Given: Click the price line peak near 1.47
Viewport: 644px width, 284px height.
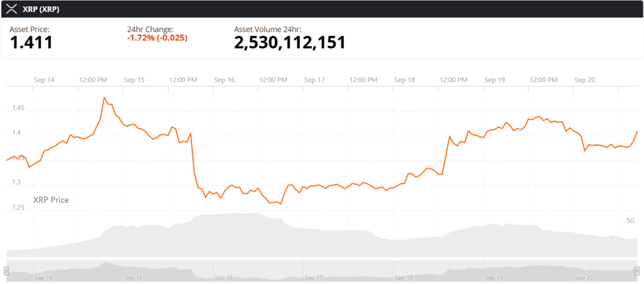Looking at the screenshot, I should pos(104,98).
